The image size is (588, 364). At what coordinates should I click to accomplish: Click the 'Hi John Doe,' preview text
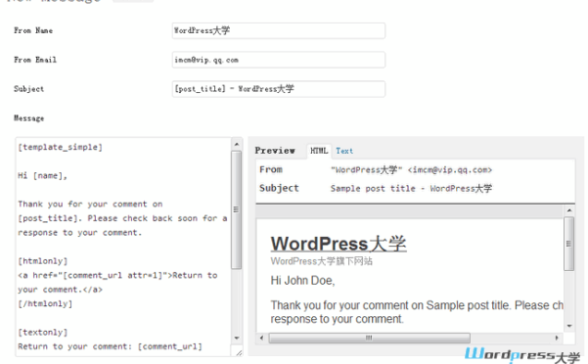click(302, 281)
